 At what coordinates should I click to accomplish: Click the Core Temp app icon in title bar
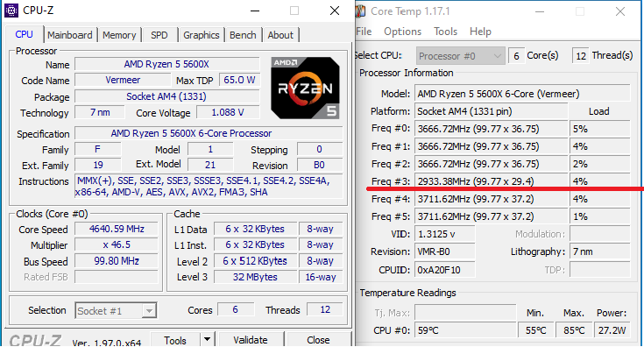pos(360,11)
